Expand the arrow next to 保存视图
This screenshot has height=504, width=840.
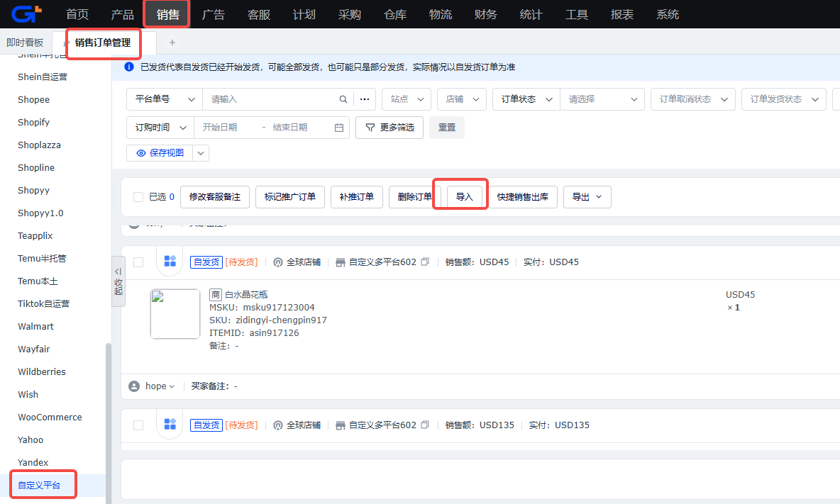201,153
